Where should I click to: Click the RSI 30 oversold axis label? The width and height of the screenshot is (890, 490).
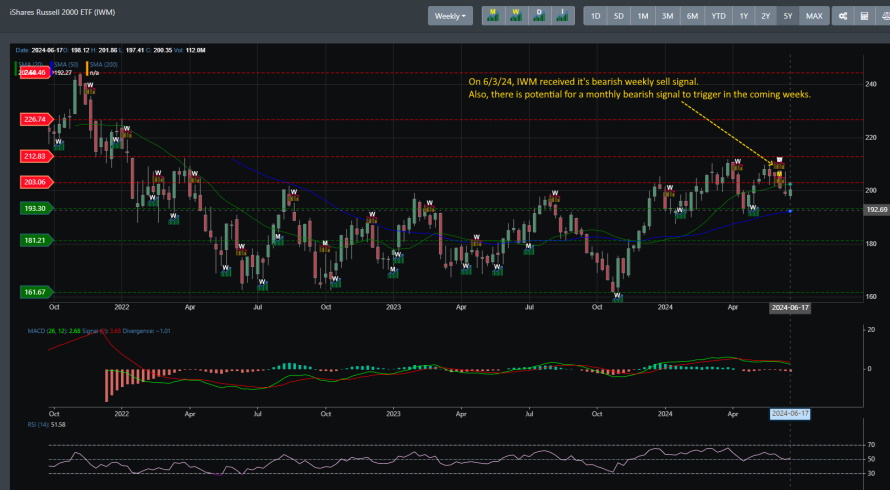point(871,473)
